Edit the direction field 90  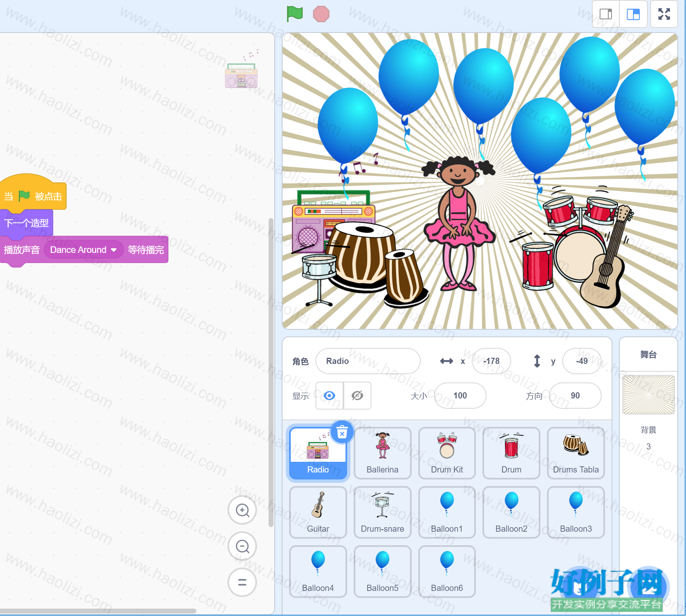click(575, 396)
